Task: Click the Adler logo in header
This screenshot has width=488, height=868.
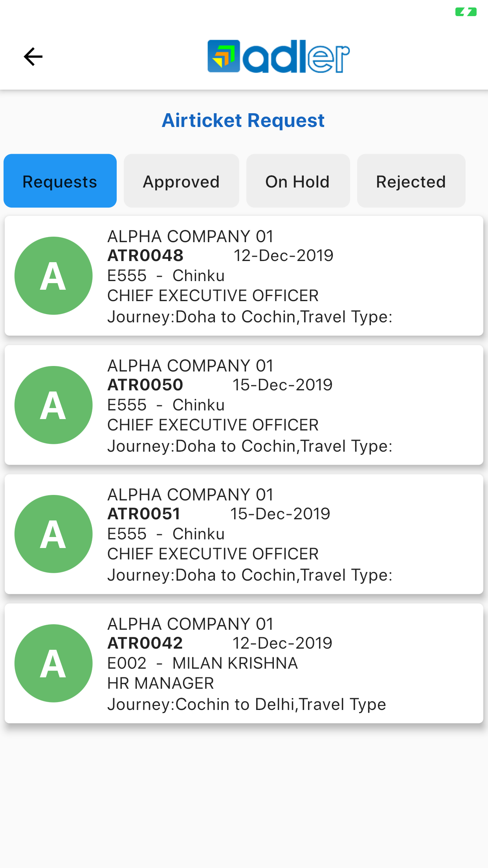Action: click(278, 57)
